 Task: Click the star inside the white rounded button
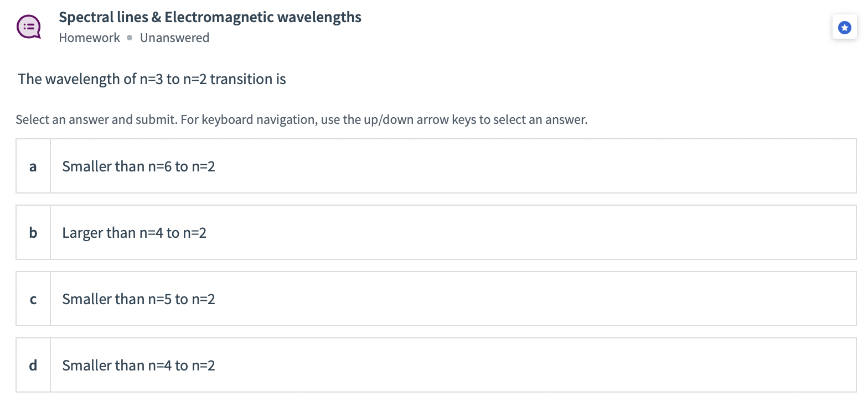[844, 27]
